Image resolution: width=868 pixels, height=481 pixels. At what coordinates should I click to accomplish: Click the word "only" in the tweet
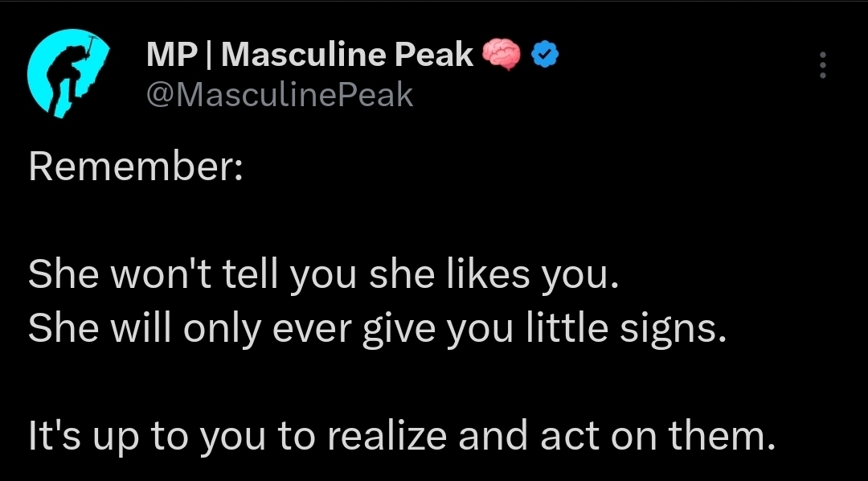pyautogui.click(x=222, y=328)
